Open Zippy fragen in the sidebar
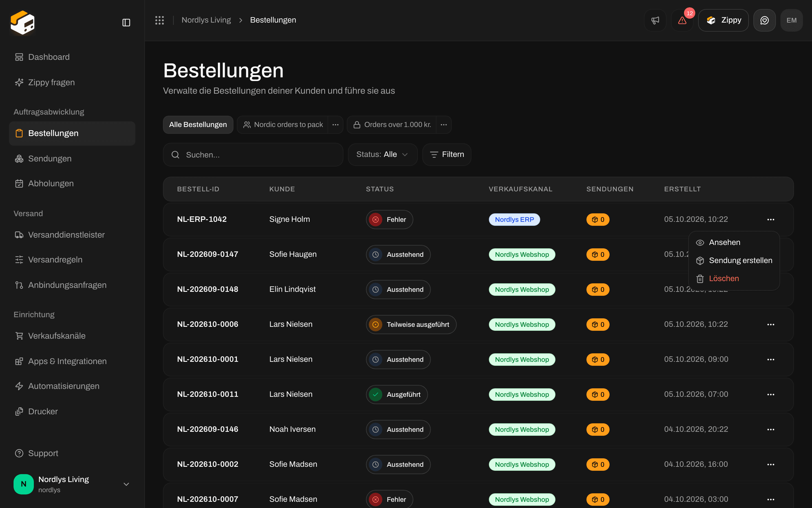812x508 pixels. pyautogui.click(x=72, y=82)
